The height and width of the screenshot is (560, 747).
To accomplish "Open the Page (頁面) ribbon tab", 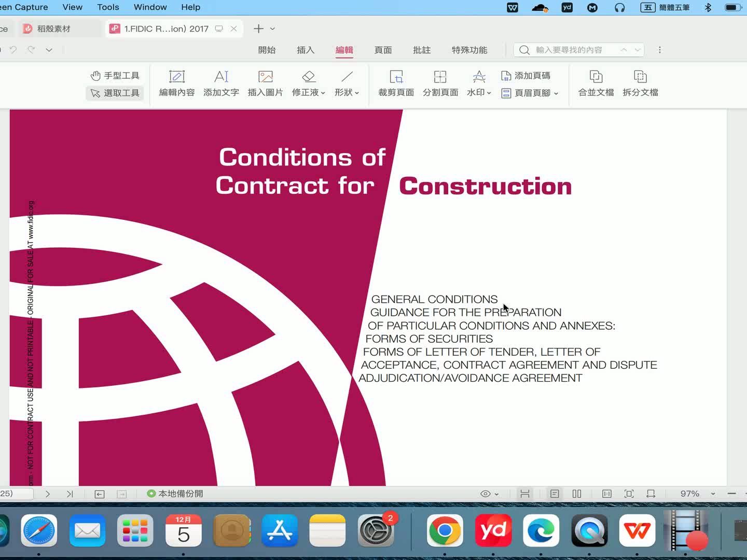I will pyautogui.click(x=383, y=50).
